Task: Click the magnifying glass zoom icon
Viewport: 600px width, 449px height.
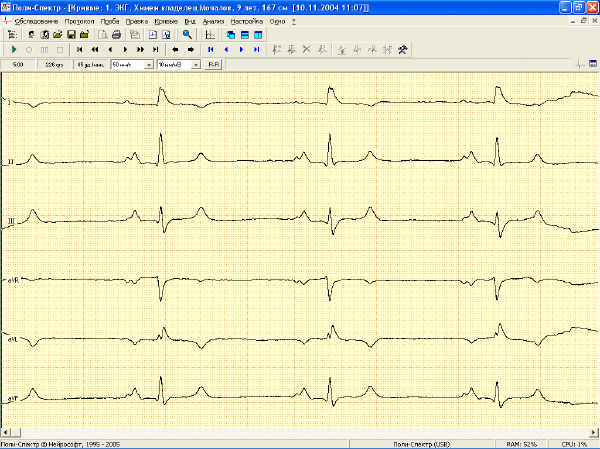Action: pos(187,35)
